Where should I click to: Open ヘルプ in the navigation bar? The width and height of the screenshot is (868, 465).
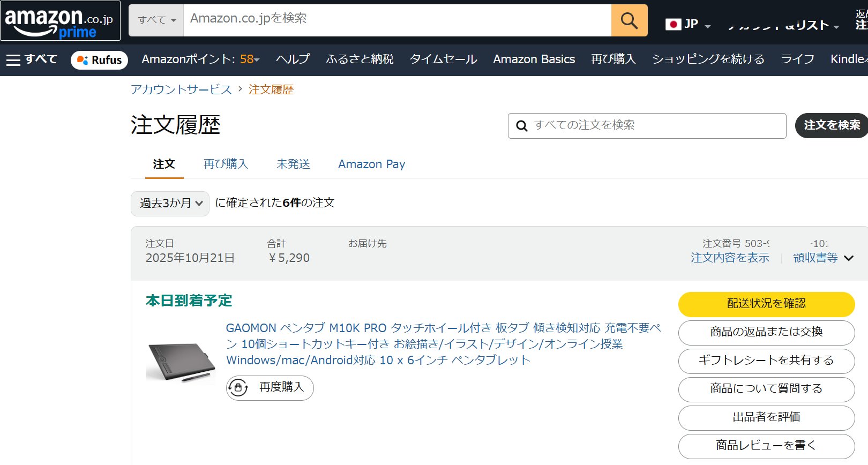coord(293,59)
